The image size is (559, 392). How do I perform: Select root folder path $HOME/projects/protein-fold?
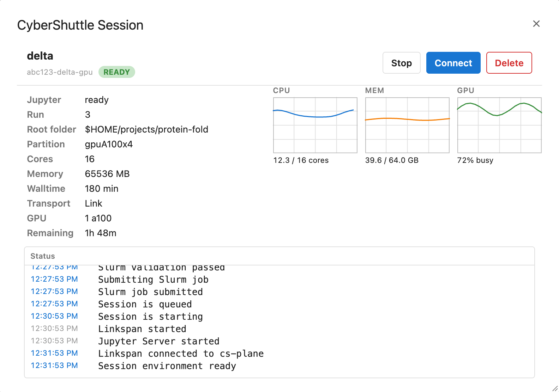point(146,129)
